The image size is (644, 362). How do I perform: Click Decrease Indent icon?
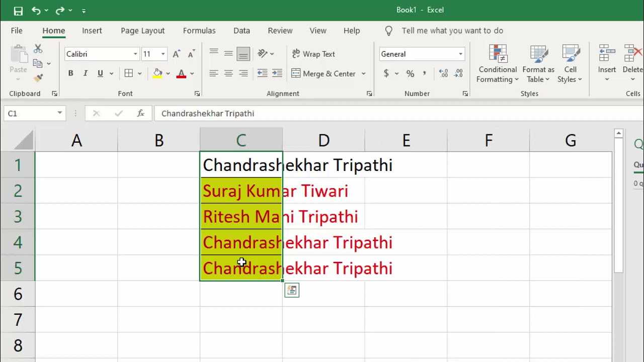(262, 73)
